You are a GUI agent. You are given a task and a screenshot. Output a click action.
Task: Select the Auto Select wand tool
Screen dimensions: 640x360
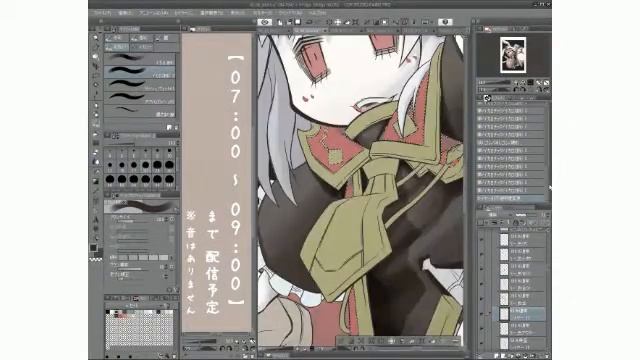pos(96,84)
